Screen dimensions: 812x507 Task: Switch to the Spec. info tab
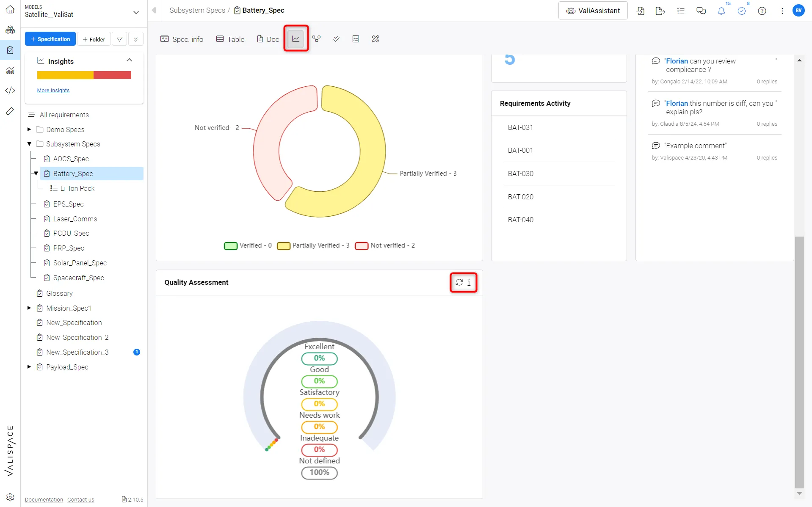[x=182, y=39]
